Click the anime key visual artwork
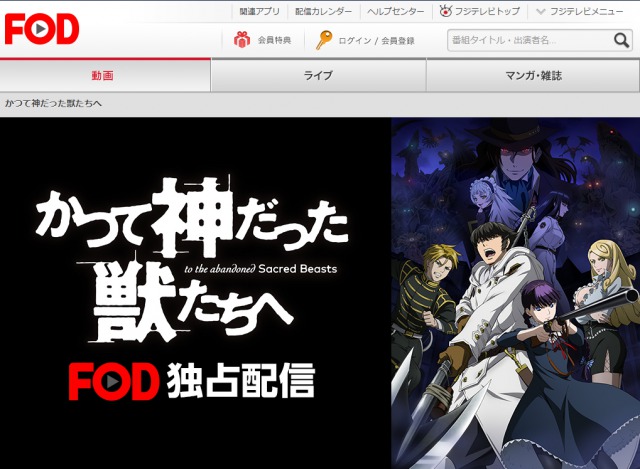The width and height of the screenshot is (640, 469). pos(516,293)
